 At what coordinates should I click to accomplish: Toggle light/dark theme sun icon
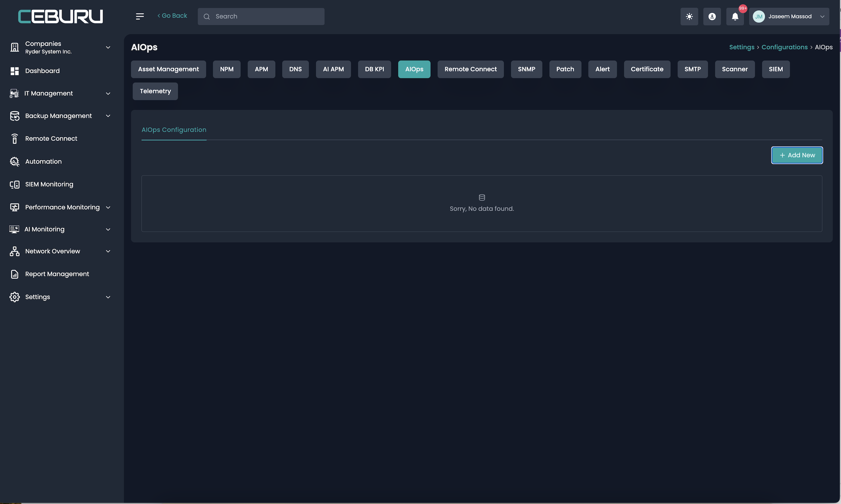(689, 16)
